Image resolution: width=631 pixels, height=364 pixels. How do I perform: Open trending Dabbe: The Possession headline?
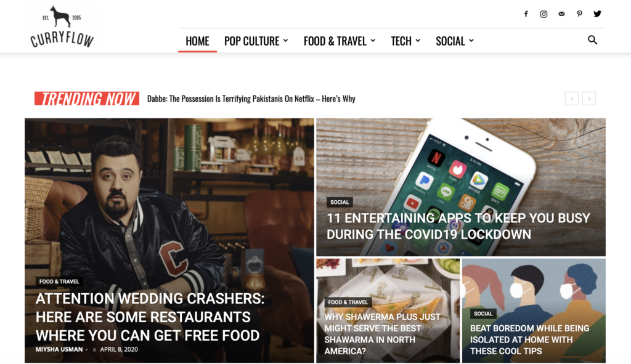point(251,99)
